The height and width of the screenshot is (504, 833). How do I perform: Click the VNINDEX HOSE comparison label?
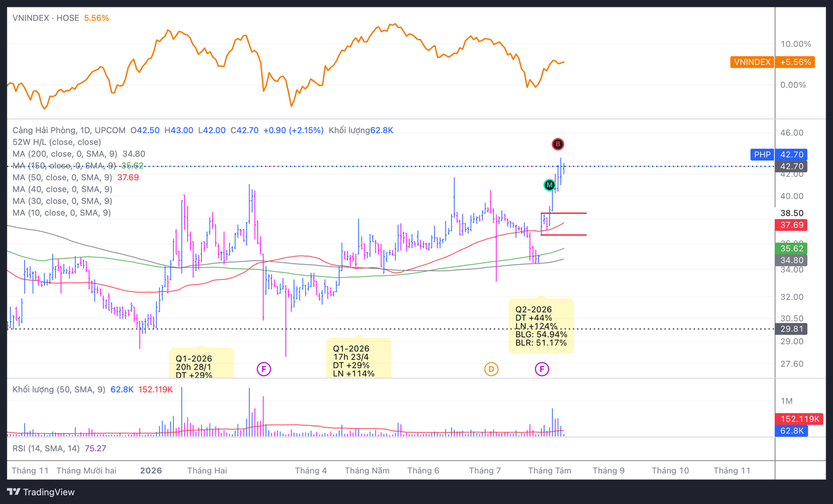(45, 18)
